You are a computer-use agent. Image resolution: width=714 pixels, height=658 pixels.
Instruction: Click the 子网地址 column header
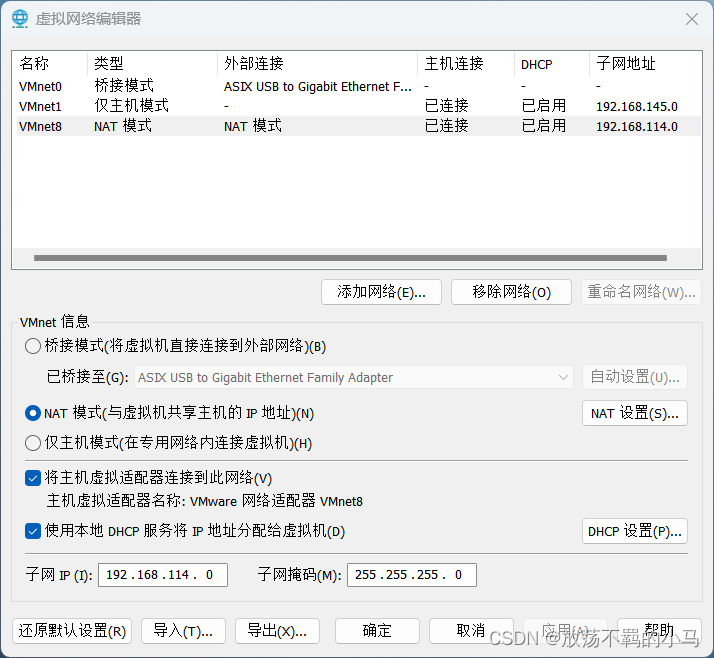point(645,64)
